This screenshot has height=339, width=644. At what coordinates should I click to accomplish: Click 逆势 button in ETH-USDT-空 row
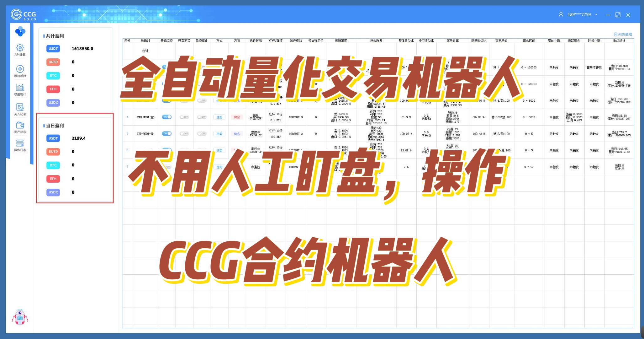coord(219,117)
